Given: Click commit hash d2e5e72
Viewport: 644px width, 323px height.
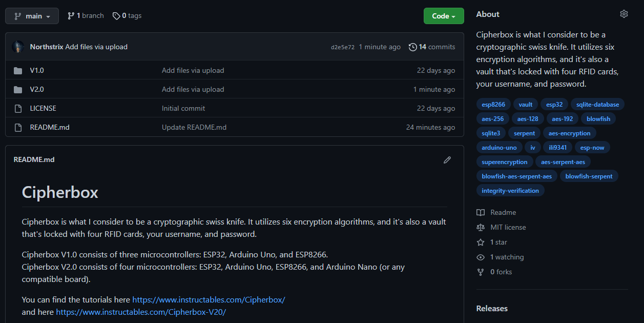Looking at the screenshot, I should (x=343, y=47).
